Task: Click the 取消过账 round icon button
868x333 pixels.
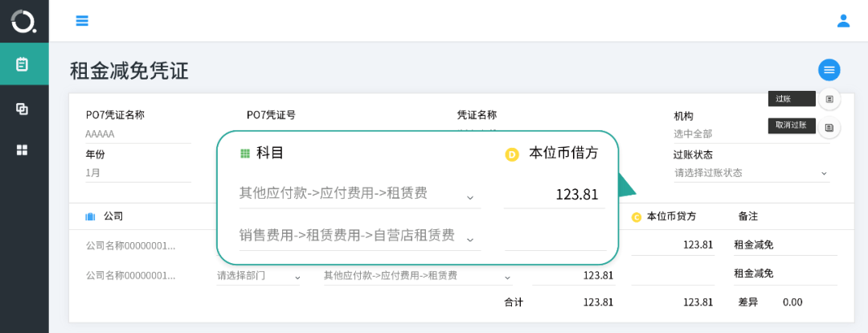Action: point(829,127)
